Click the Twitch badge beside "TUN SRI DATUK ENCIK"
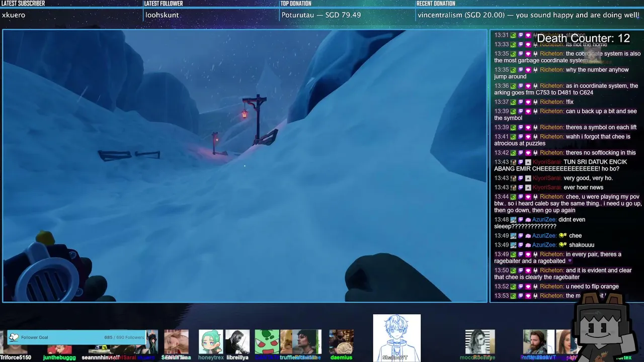This screenshot has width=644, height=362. point(521,162)
